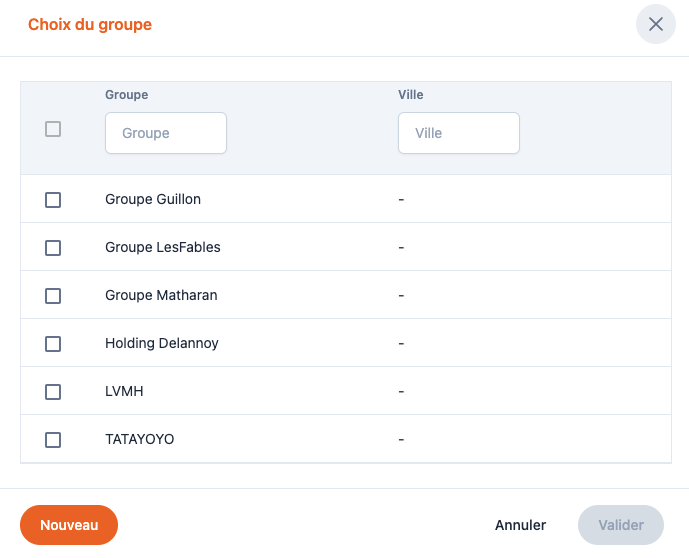Enable the checkbox for Groupe Matharan
This screenshot has height=558, width=689.
pyautogui.click(x=53, y=296)
